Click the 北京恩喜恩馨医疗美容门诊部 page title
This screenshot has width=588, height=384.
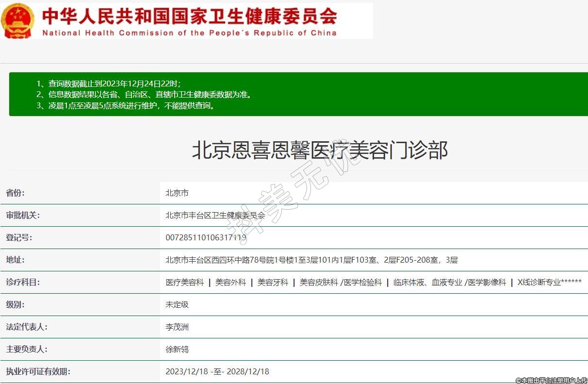[x=319, y=150]
